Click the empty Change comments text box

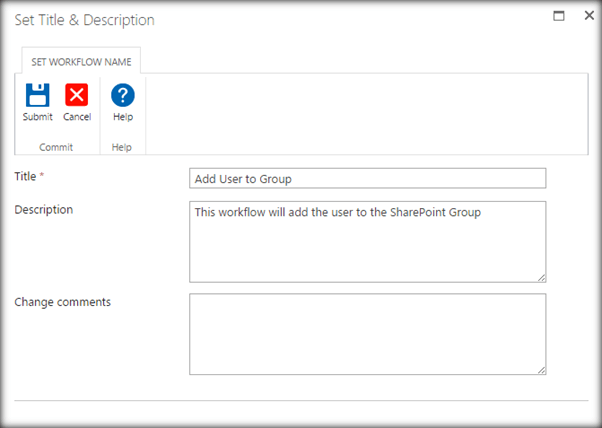[367, 333]
